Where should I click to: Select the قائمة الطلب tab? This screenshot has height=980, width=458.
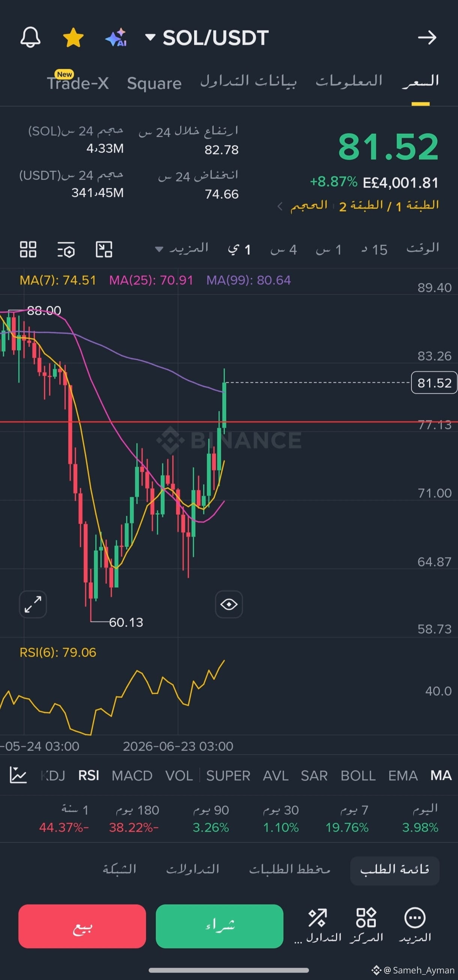395,870
